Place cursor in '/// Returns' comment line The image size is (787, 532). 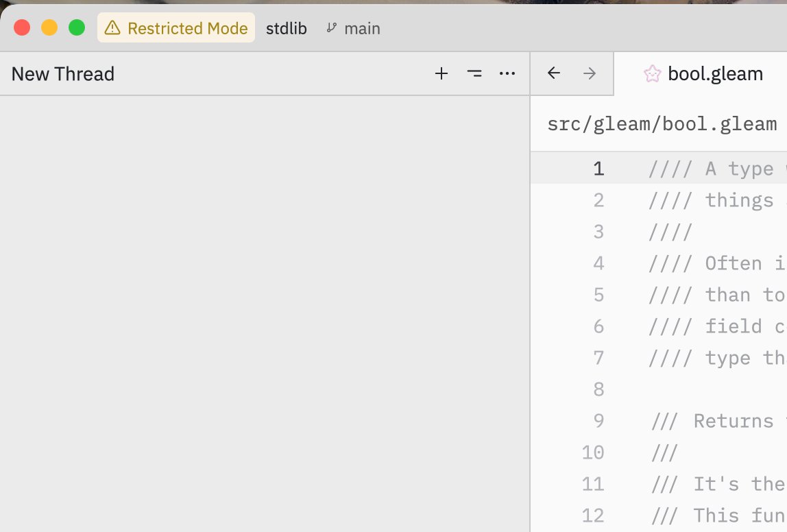point(718,421)
